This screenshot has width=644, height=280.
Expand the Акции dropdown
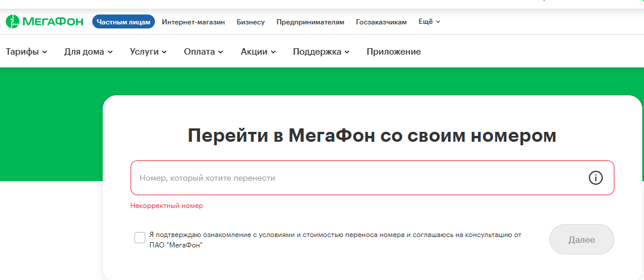tap(258, 52)
